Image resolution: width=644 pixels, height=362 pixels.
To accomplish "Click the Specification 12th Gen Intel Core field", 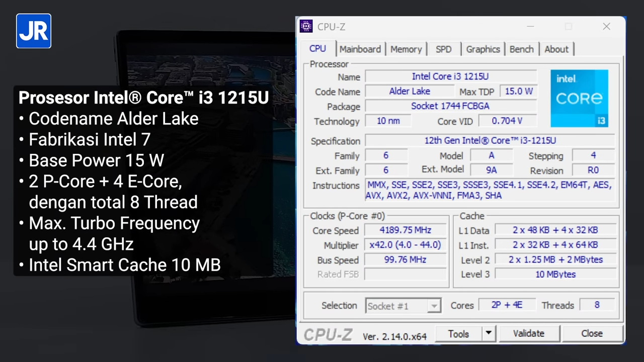I will pos(490,140).
